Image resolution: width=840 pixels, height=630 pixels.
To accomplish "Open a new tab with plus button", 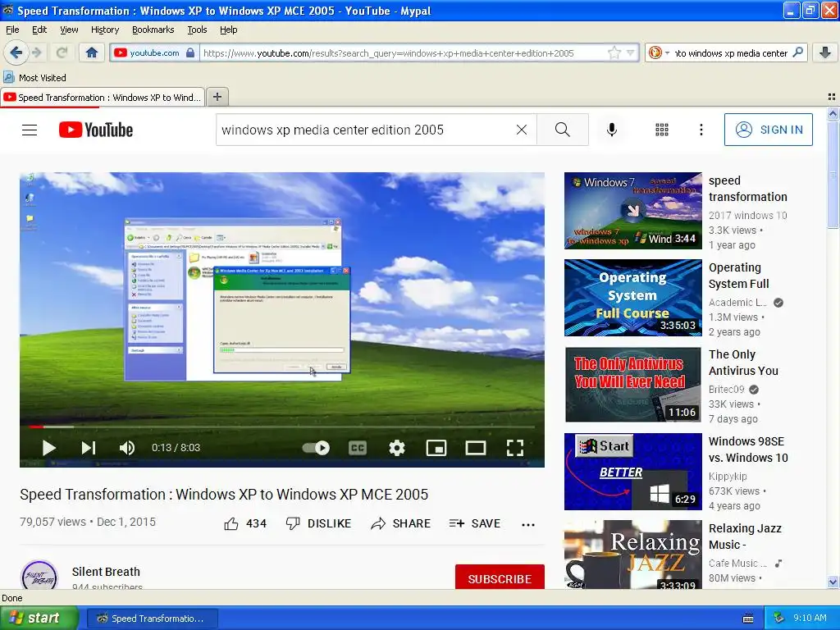I will coord(217,97).
